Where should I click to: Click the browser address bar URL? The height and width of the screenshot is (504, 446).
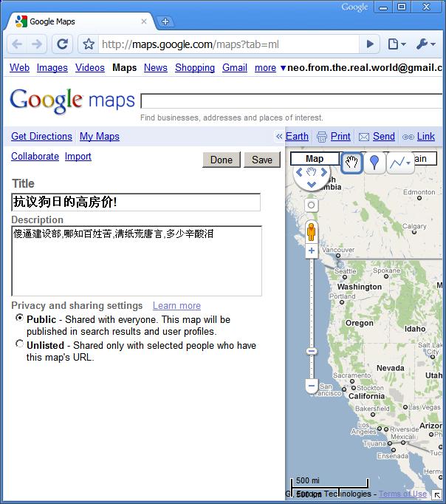229,44
